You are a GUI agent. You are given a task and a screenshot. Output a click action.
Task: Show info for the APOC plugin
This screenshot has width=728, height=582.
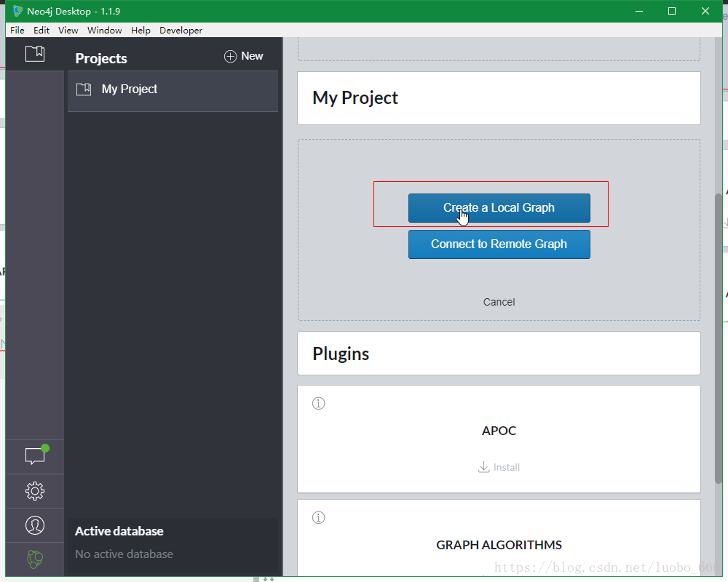[x=319, y=403]
